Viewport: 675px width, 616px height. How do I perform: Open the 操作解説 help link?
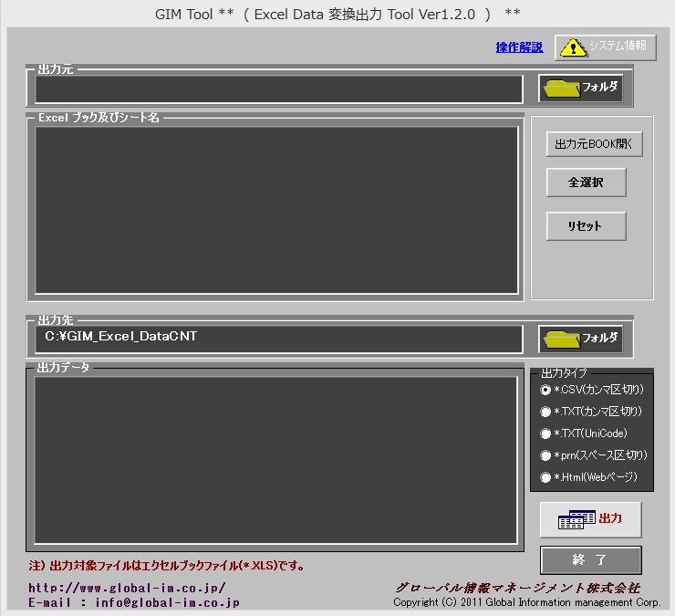(x=519, y=47)
